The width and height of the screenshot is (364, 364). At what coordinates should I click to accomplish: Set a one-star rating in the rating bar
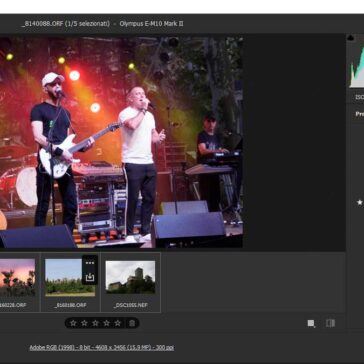73,323
